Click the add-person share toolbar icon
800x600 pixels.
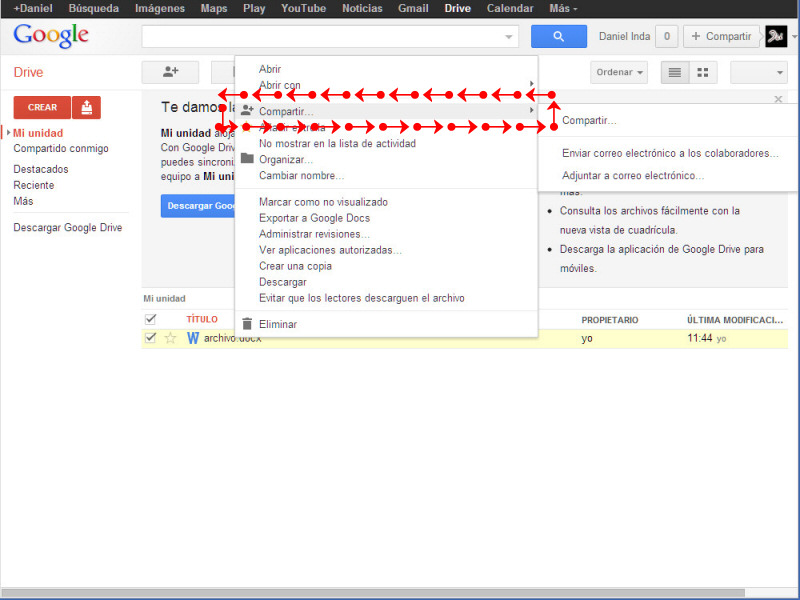170,72
